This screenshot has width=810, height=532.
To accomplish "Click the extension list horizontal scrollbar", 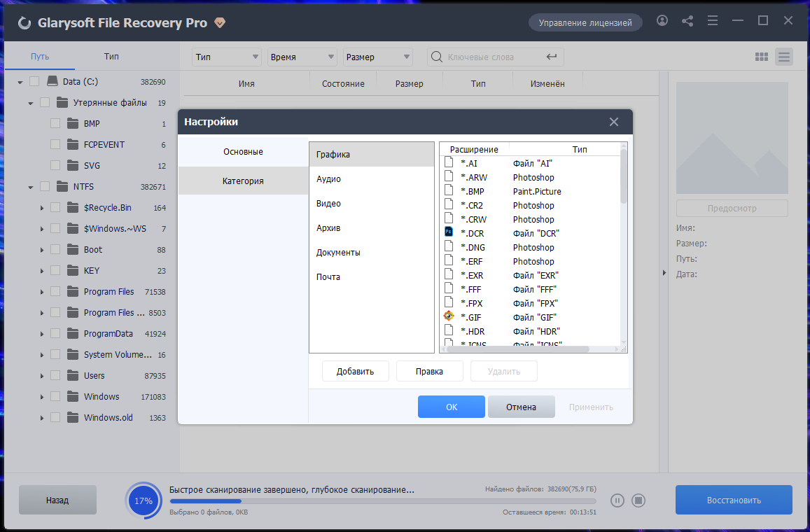I will tap(517, 349).
